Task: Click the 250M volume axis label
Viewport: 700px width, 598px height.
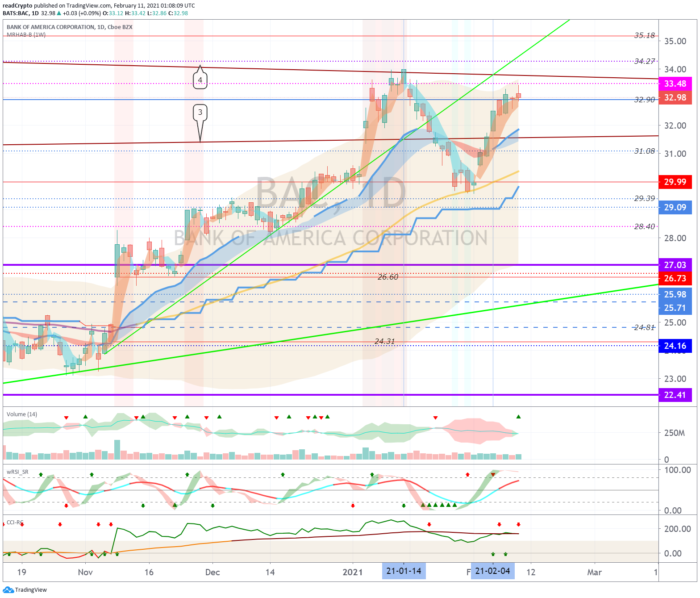Action: 674,433
